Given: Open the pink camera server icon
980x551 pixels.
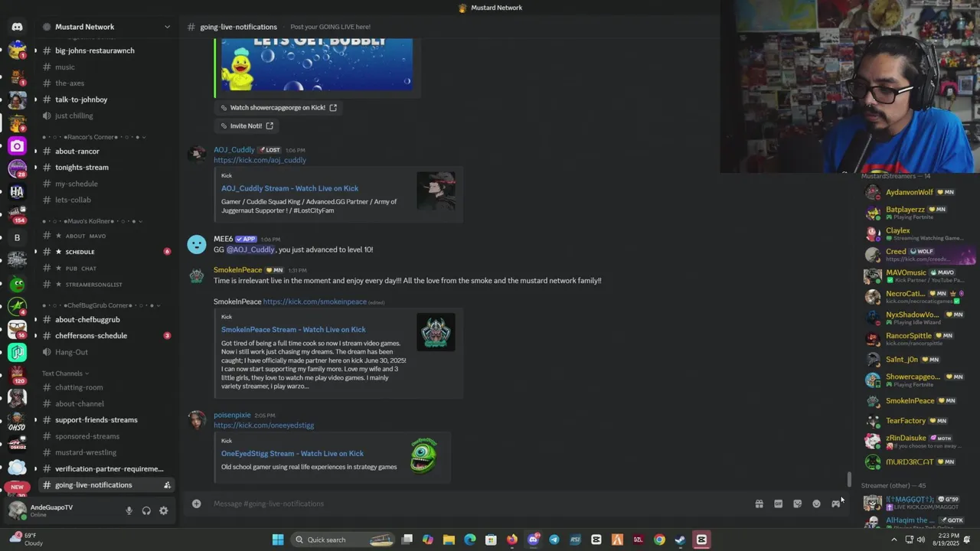Looking at the screenshot, I should pos(17,146).
